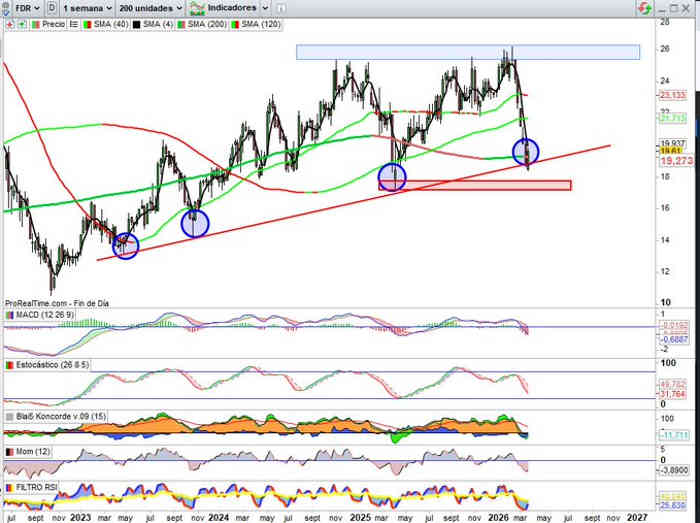Open the arrow menu next to Indicadores
The image size is (700, 523).
[262, 7]
